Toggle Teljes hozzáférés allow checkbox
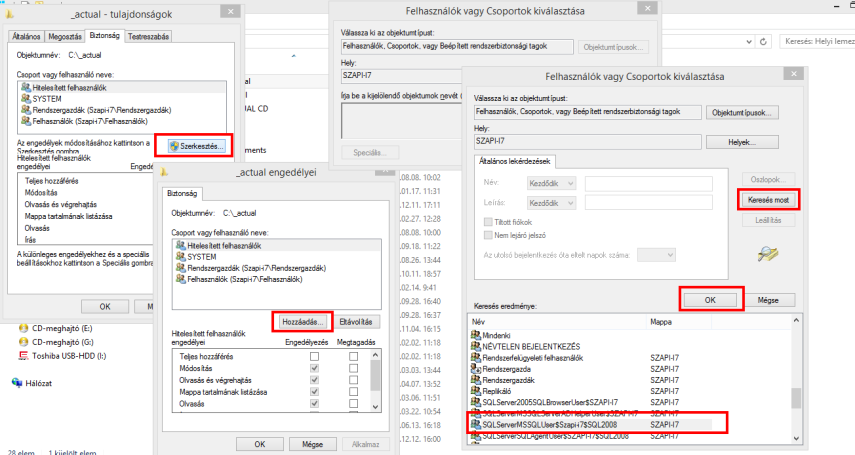 [x=314, y=354]
